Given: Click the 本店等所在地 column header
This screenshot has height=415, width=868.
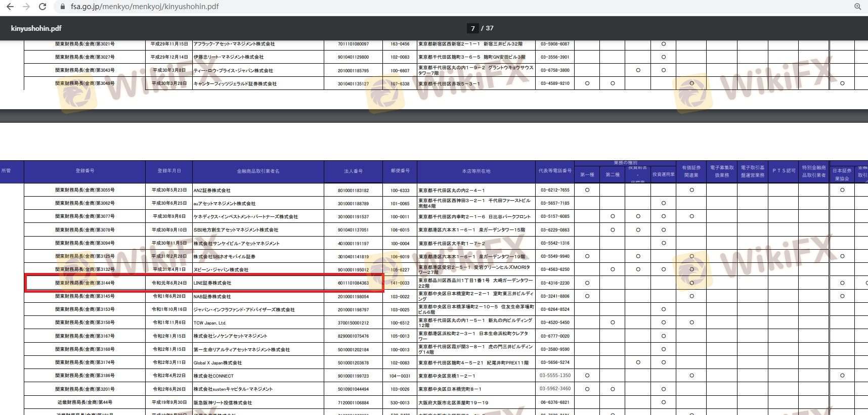Looking at the screenshot, I should coord(476,171).
